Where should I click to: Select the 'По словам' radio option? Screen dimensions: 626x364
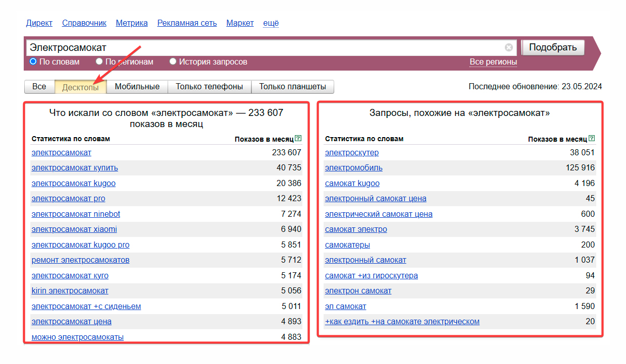(33, 62)
